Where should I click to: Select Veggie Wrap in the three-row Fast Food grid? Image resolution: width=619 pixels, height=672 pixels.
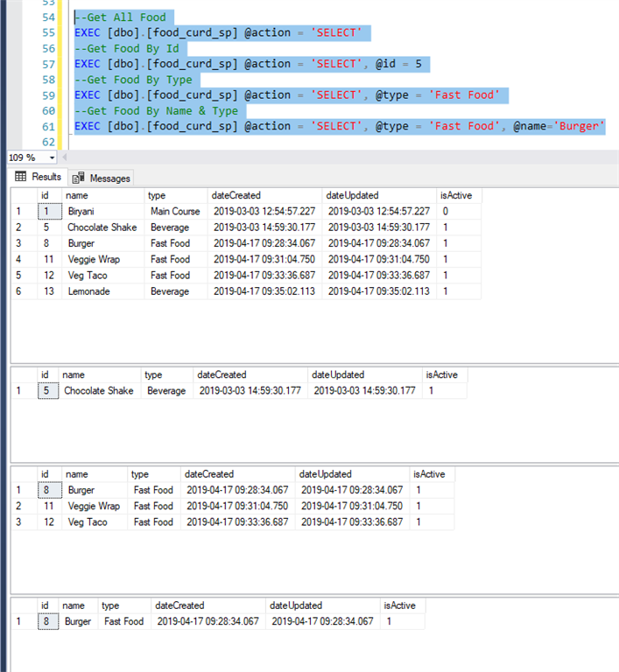(95, 506)
